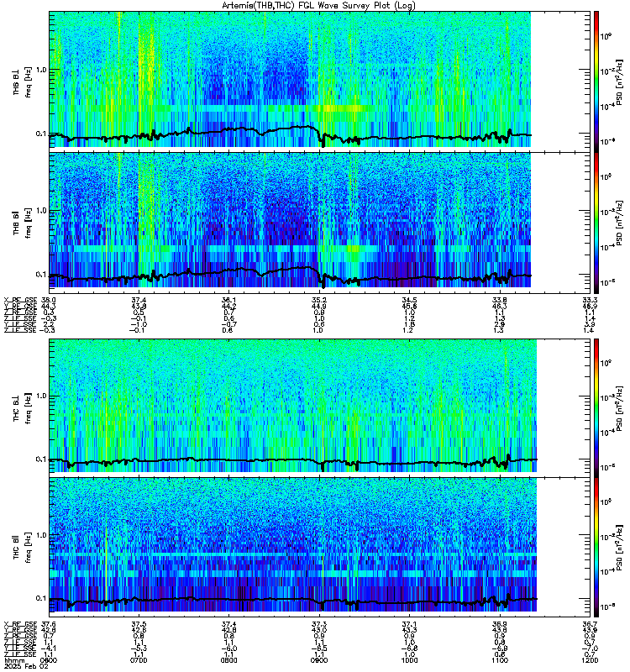Click the THC X_RE_GSE value '36.7'
Screen dimensions: 630x672
591,624
